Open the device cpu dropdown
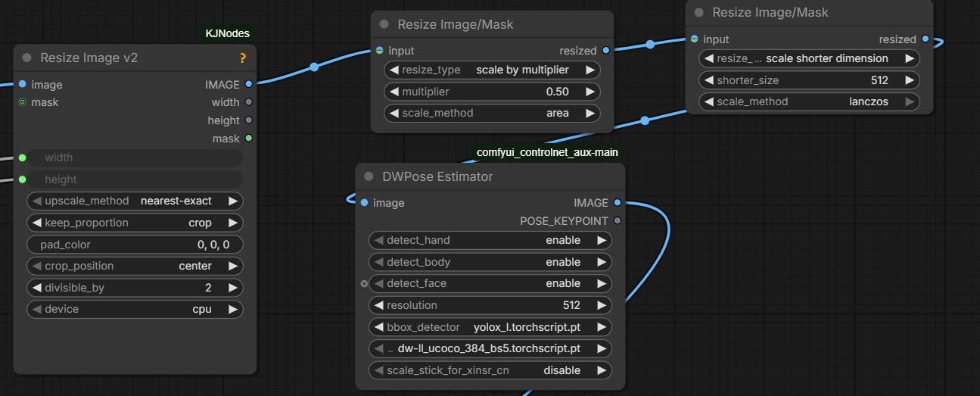The height and width of the screenshot is (396, 980). pyautogui.click(x=135, y=309)
